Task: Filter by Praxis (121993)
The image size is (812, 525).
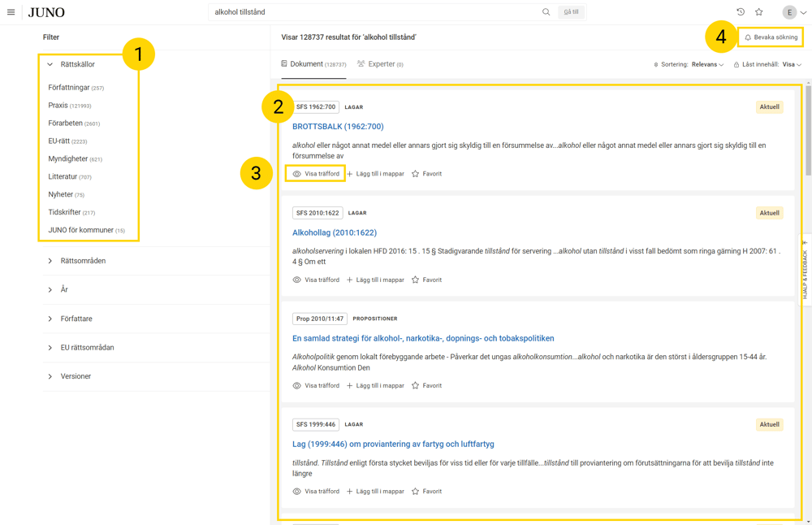Action: [x=69, y=105]
